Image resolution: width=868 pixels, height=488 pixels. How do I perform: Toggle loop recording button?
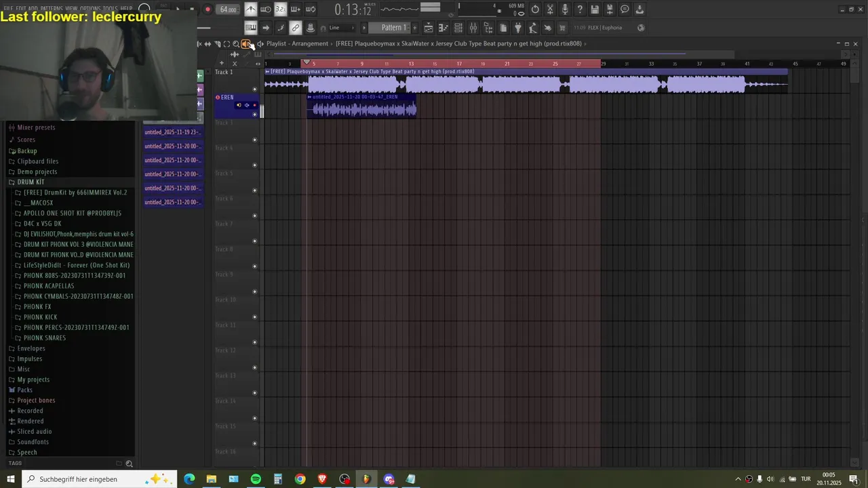(x=311, y=9)
